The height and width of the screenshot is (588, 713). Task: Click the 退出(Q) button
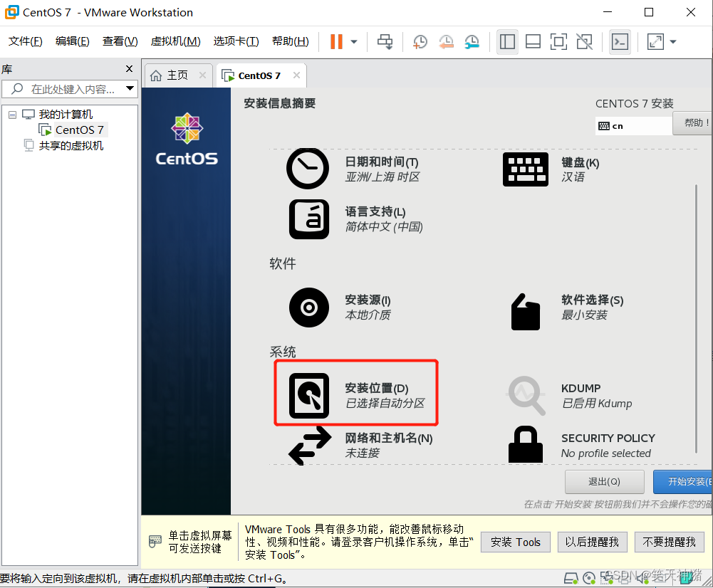[604, 482]
